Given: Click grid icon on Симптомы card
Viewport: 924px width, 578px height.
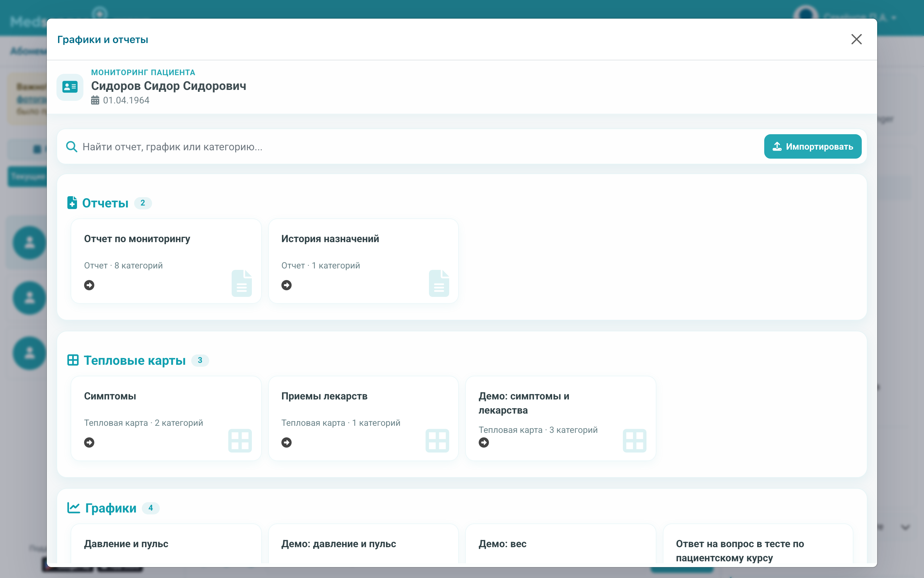Looking at the screenshot, I should pyautogui.click(x=240, y=441).
